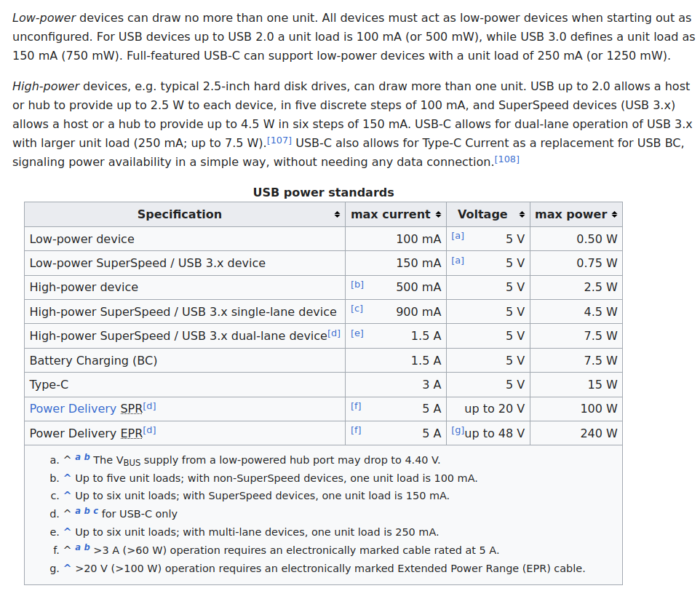
Task: Open citation reference [108]
Action: click(x=506, y=159)
